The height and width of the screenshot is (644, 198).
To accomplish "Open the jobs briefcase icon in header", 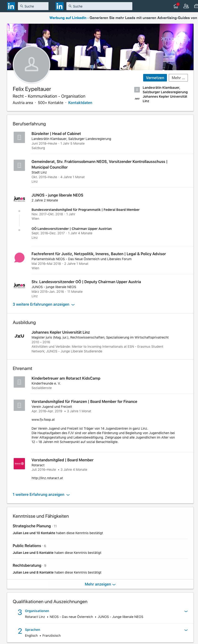I will (196, 6).
